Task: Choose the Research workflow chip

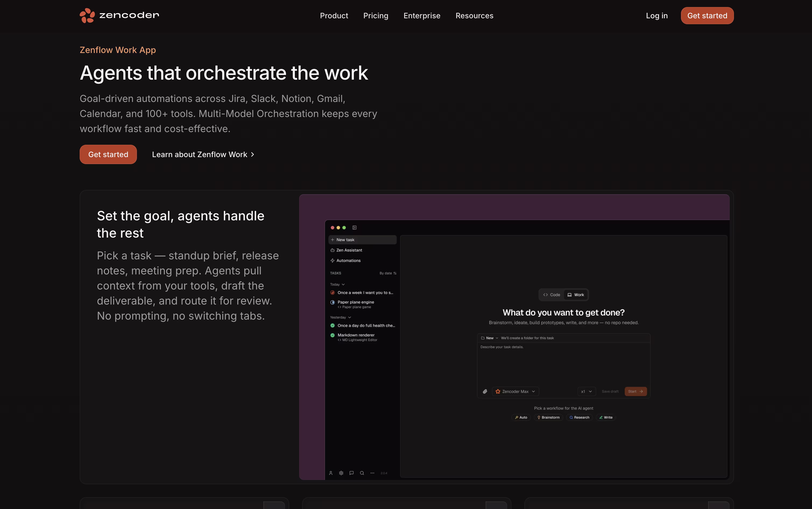Action: tap(579, 418)
